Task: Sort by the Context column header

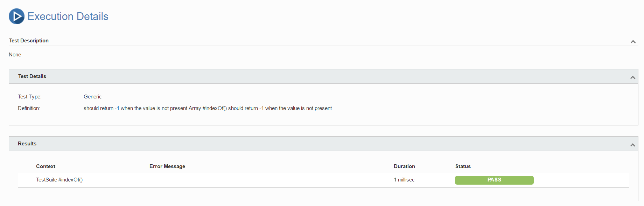Action: point(45,166)
